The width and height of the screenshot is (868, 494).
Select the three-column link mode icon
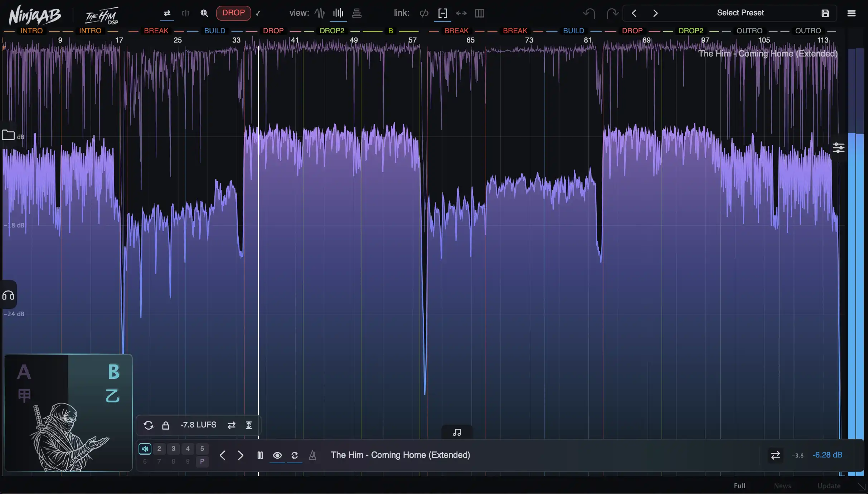tap(480, 13)
